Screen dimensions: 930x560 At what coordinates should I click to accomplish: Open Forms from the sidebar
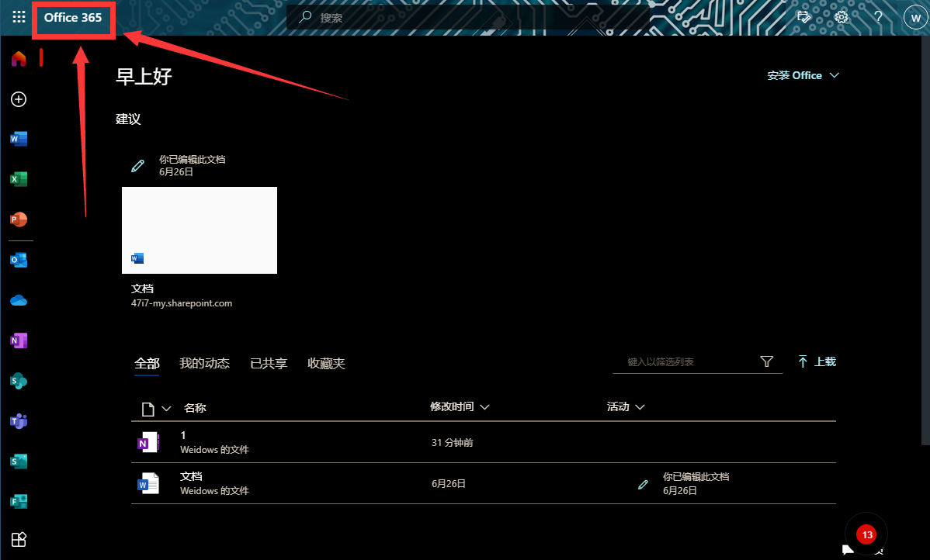[19, 501]
